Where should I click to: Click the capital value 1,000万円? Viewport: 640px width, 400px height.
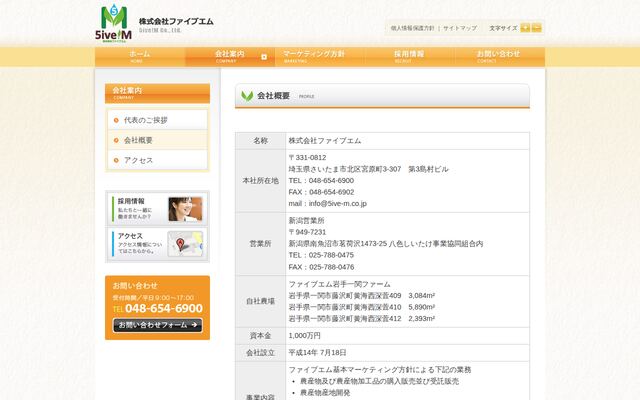[304, 336]
